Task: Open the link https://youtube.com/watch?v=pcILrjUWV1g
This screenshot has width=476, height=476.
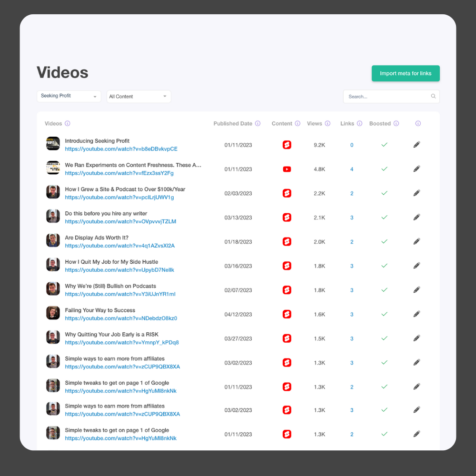Action: (x=119, y=198)
